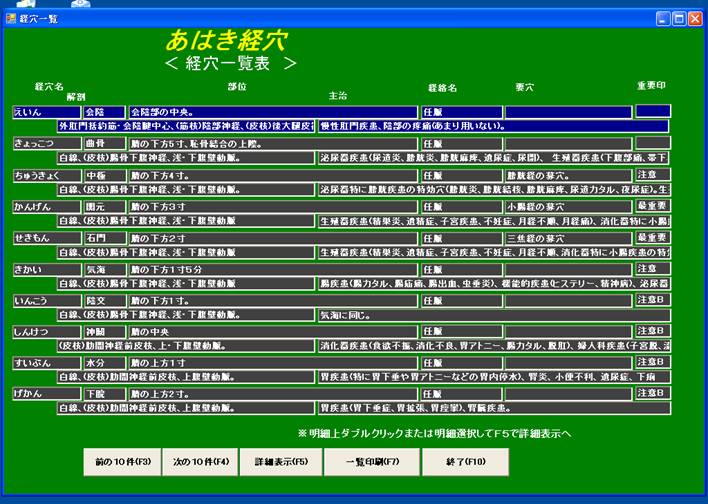Select the 気海 point name cell

[104, 269]
